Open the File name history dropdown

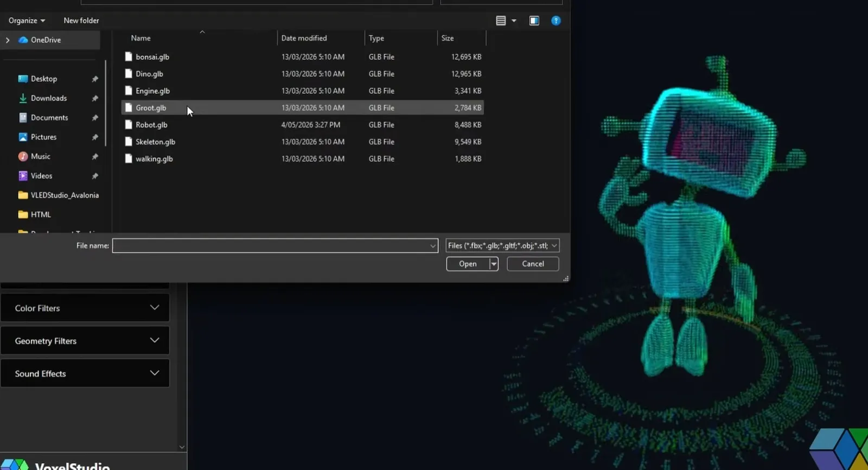(x=433, y=246)
